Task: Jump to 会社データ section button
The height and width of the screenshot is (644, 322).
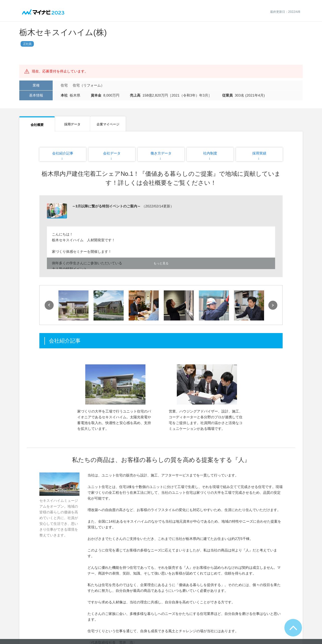Action: pyautogui.click(x=112, y=154)
